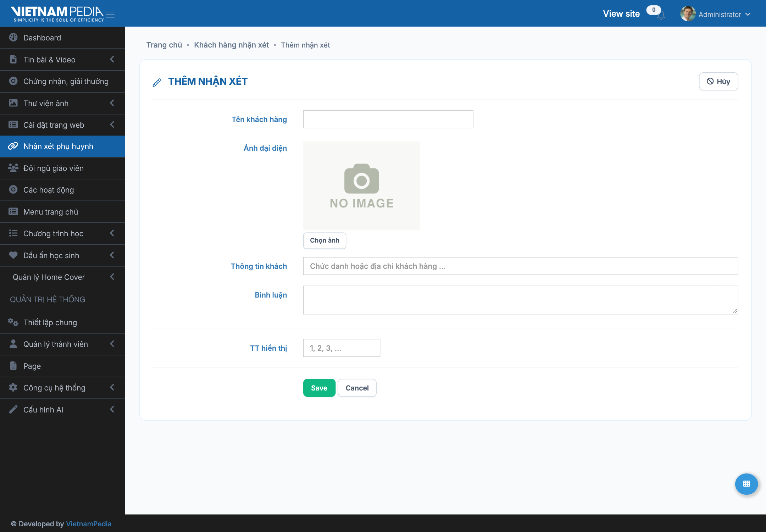Click the NO IMAGE avatar placeholder
766x532 pixels.
362,185
